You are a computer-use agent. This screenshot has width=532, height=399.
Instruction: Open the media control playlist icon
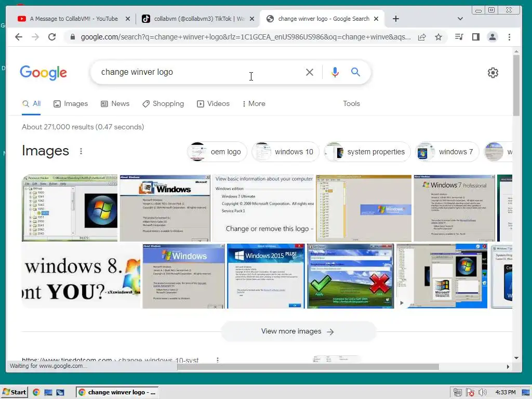click(x=459, y=37)
